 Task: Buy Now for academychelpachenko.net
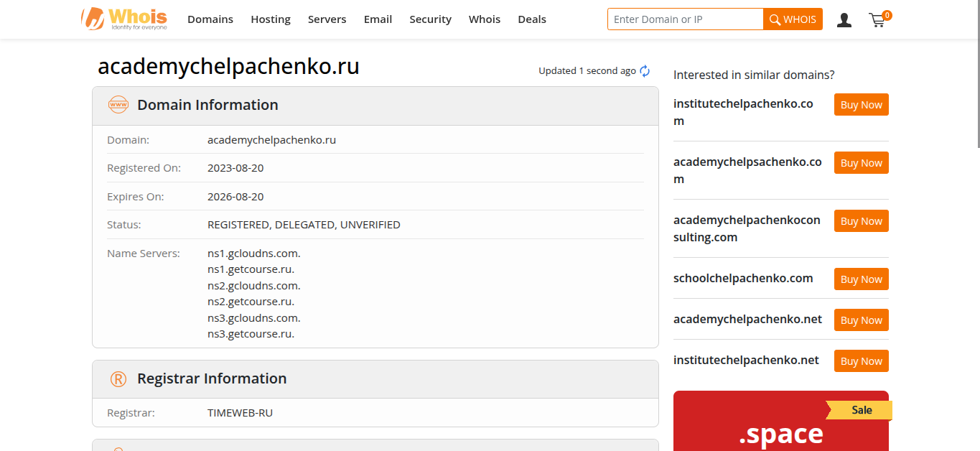tap(861, 320)
